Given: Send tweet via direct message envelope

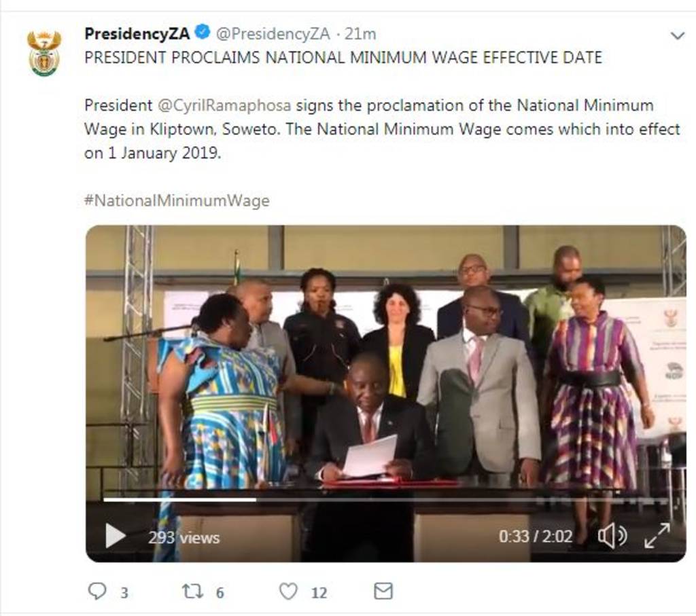Looking at the screenshot, I should click(383, 592).
